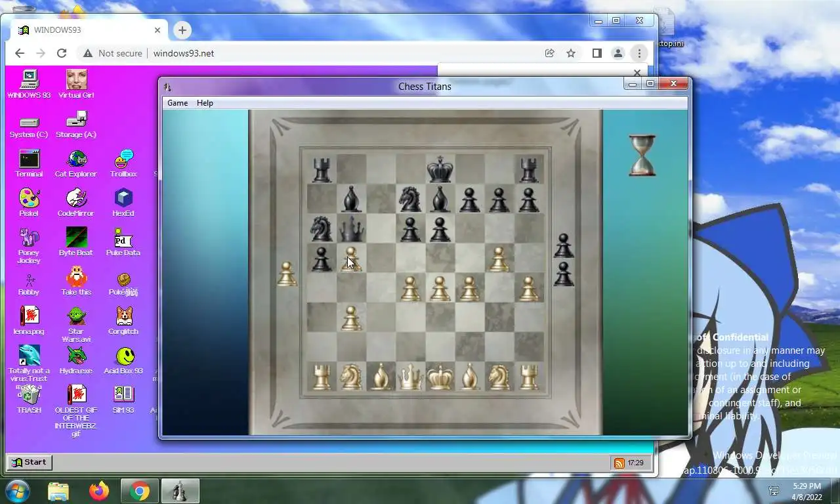Open the lenna.png file icon
The height and width of the screenshot is (504, 840).
click(29, 321)
